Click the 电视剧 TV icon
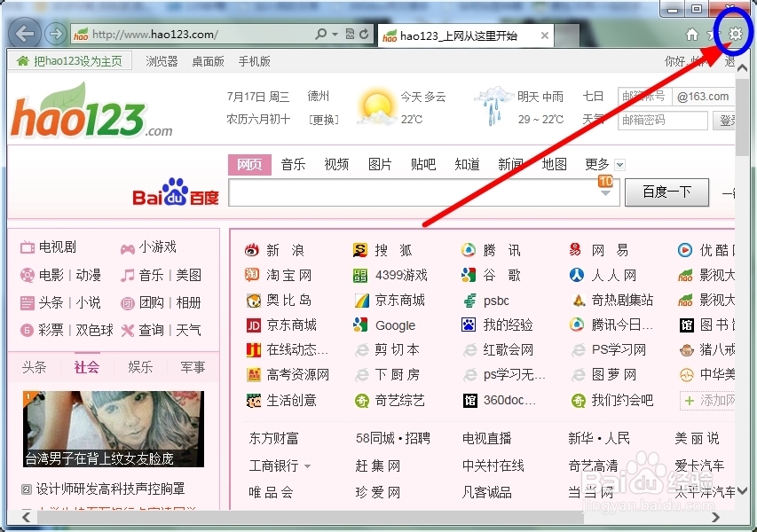 click(x=27, y=248)
